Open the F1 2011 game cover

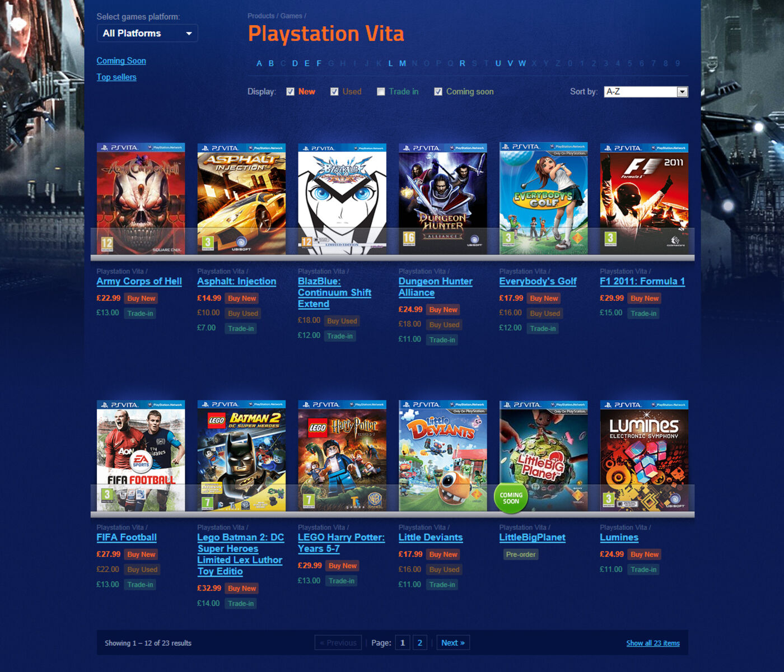[x=644, y=199]
